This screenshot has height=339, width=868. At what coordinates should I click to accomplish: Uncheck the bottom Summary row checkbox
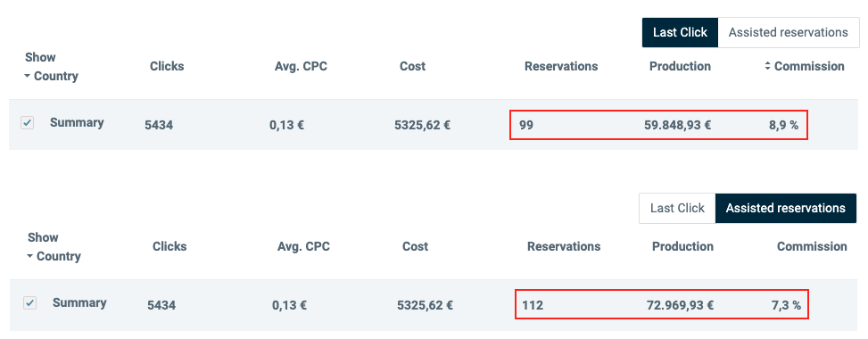(x=30, y=303)
